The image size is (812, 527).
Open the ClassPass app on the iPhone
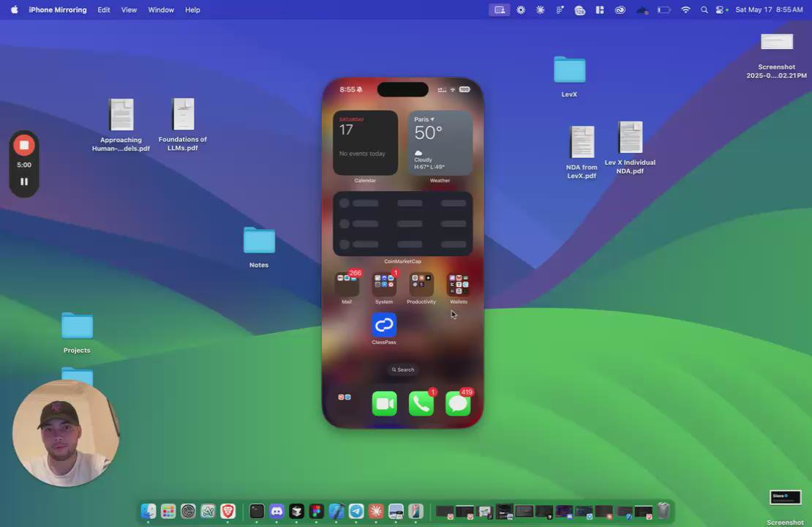coord(384,326)
